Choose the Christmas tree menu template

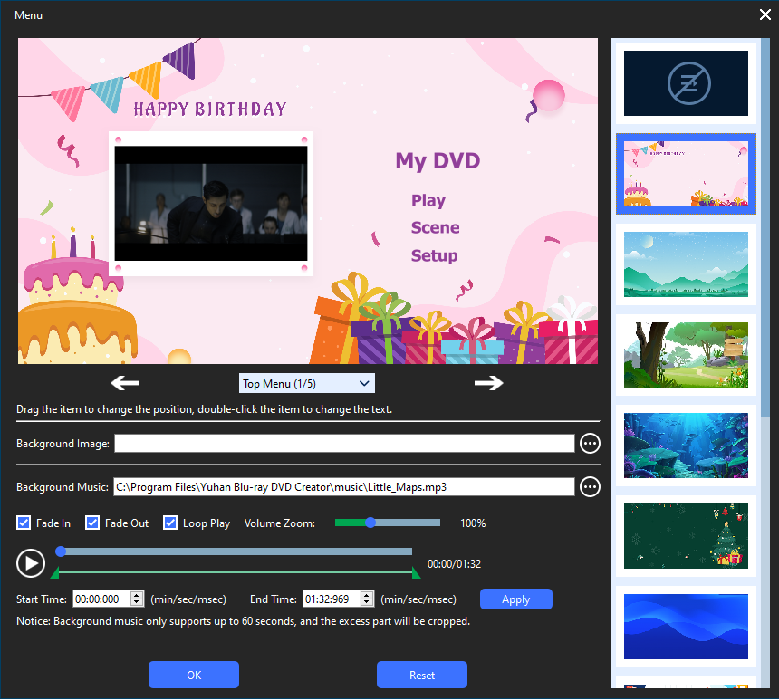686,535
